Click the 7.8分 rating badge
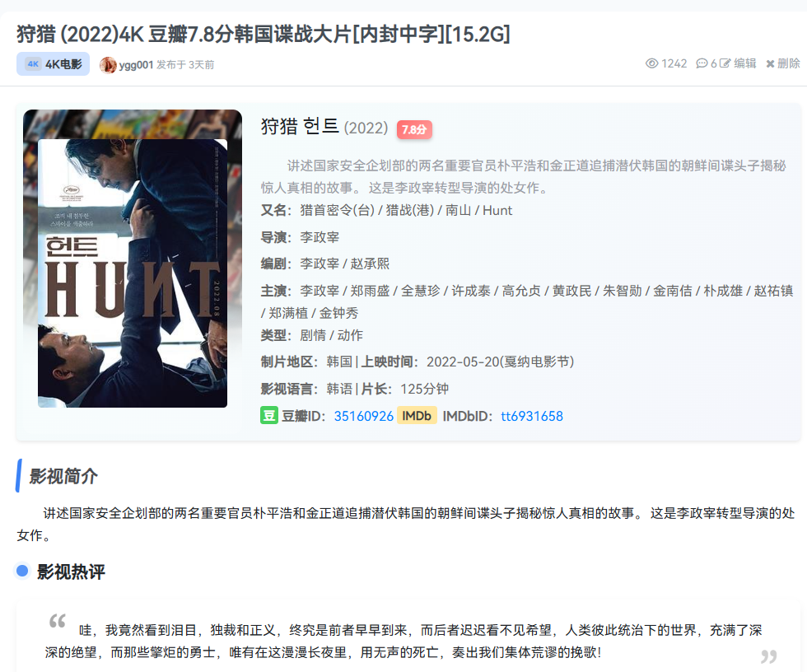 click(414, 129)
